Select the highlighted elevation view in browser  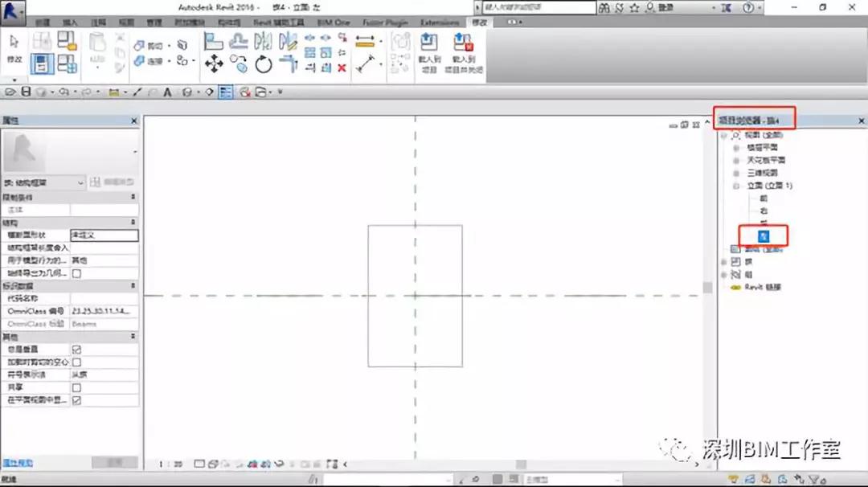pyautogui.click(x=764, y=236)
